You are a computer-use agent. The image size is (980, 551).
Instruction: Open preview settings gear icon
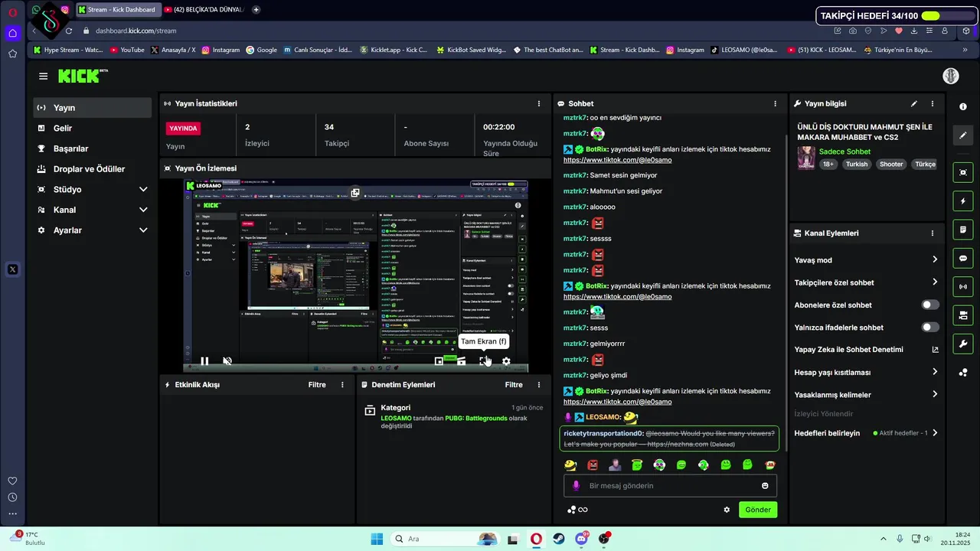506,361
